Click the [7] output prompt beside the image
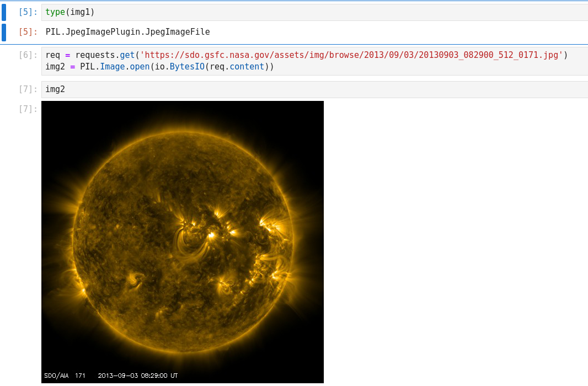The width and height of the screenshot is (588, 386). pos(27,109)
